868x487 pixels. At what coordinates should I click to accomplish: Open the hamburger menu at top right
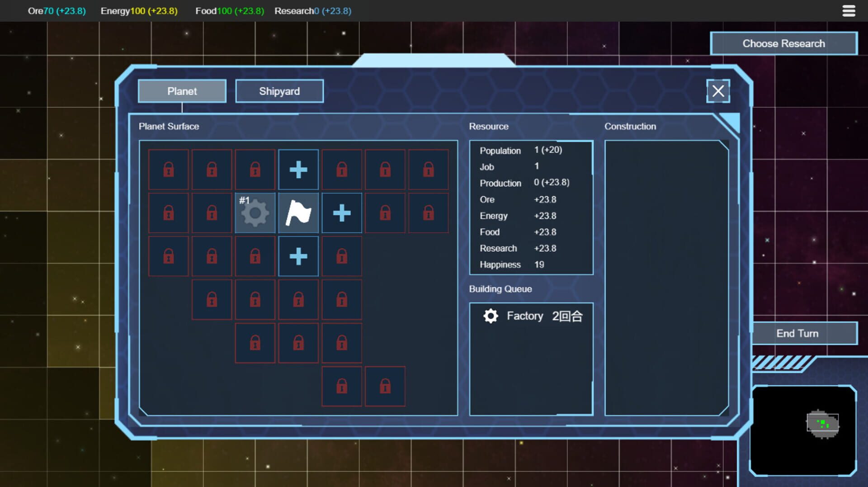pos(849,10)
